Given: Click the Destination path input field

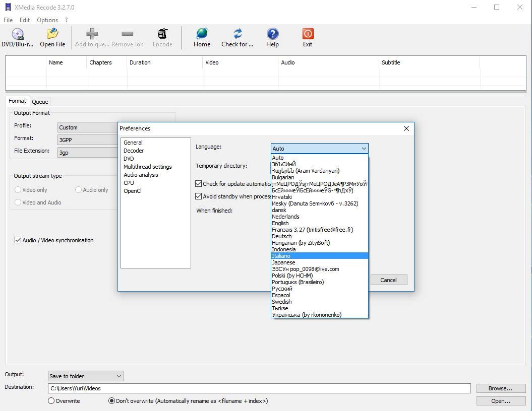Looking at the screenshot, I should click(x=259, y=388).
